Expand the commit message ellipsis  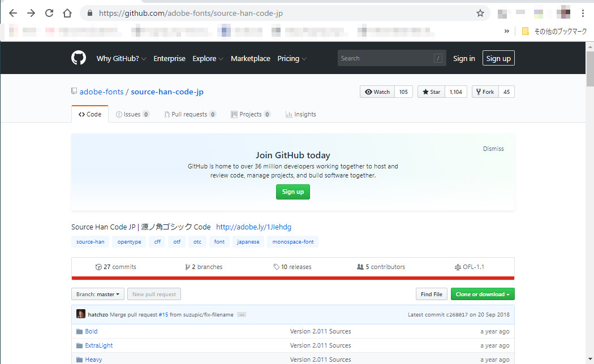coord(242,314)
